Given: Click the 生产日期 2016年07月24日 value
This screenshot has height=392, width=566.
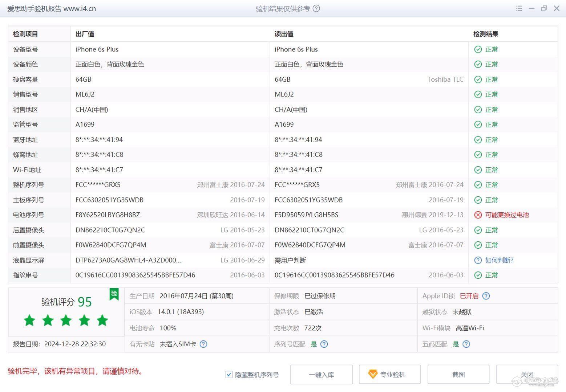Looking at the screenshot, I should tap(197, 296).
